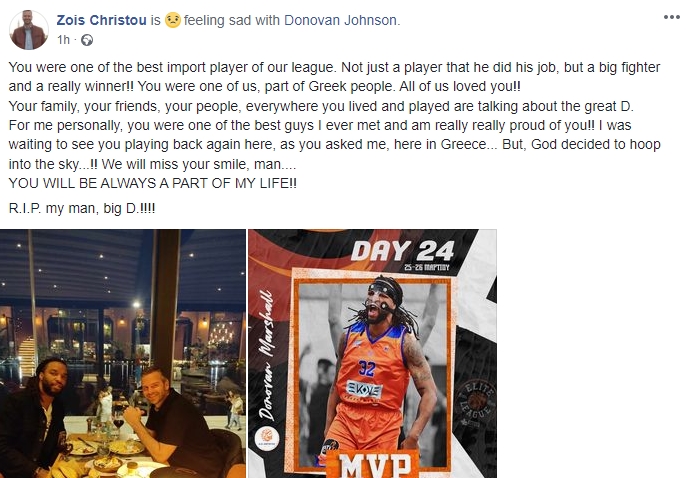Click jersey number 32 on the player

[367, 368]
